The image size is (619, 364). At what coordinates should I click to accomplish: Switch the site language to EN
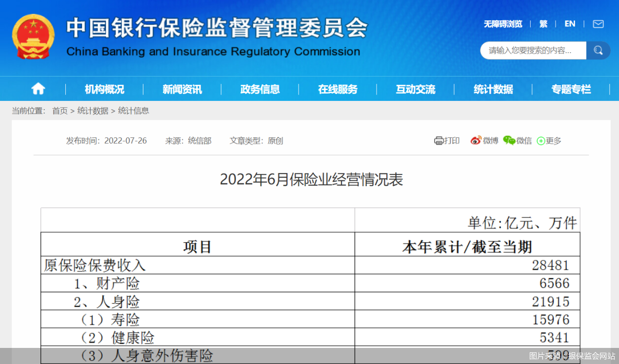coord(570,24)
